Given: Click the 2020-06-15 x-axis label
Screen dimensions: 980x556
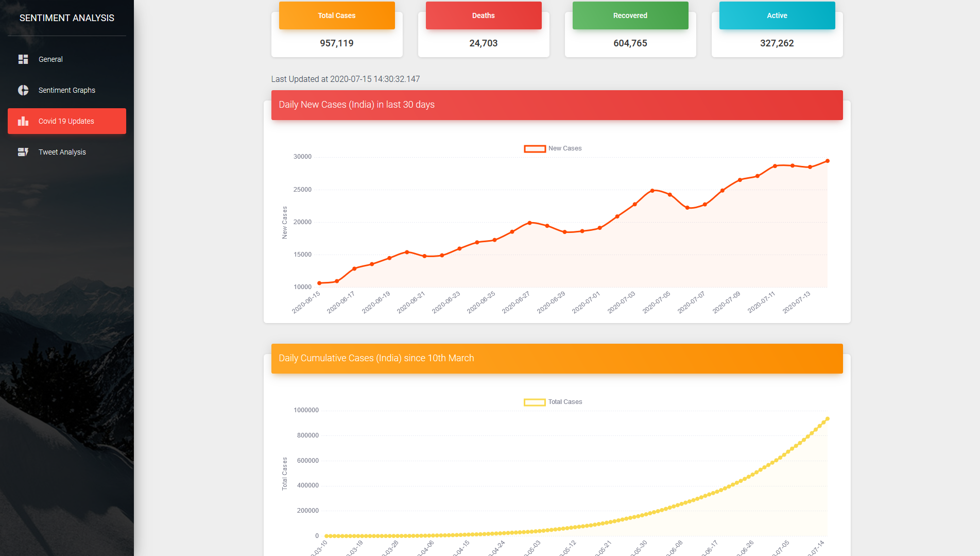Looking at the screenshot, I should click(x=306, y=302).
